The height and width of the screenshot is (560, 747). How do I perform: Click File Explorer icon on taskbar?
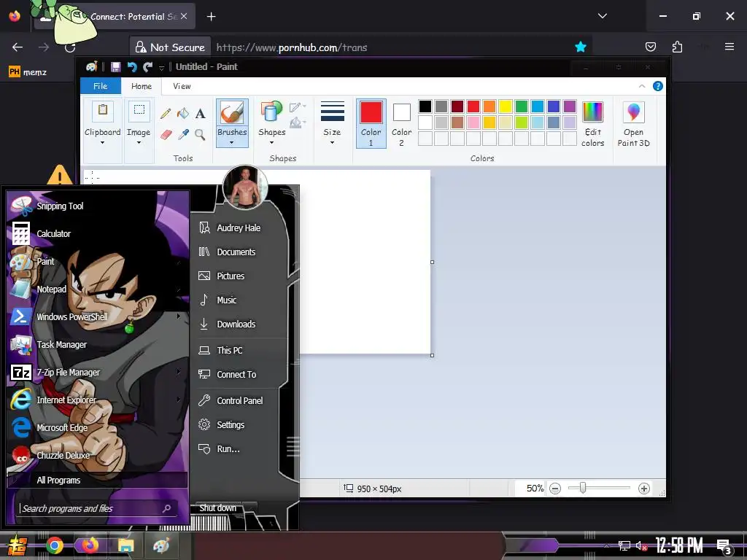click(x=125, y=545)
